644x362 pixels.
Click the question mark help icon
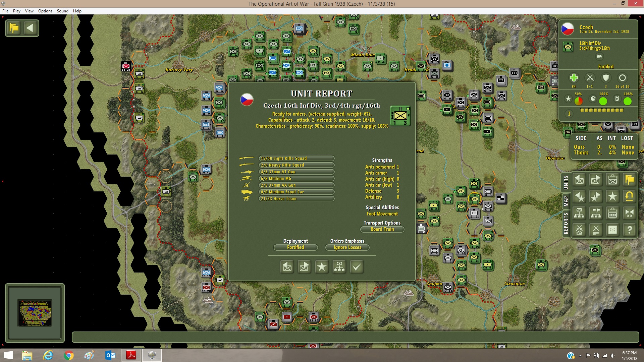pos(630,230)
